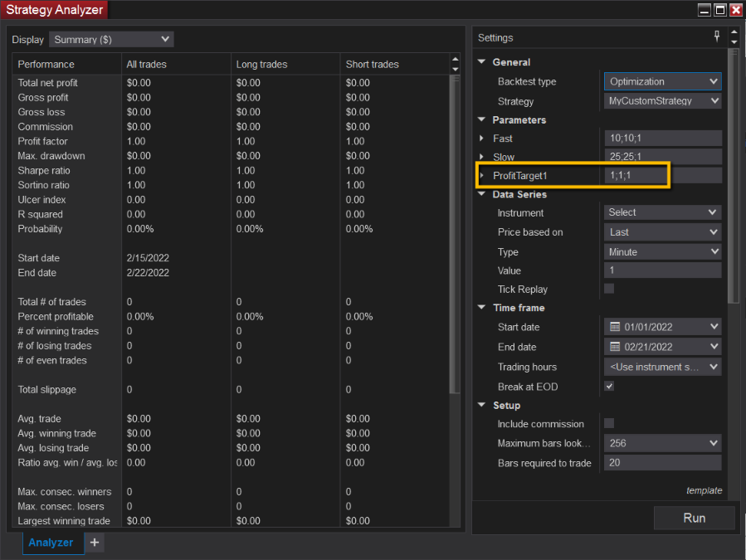Click the ProfitTarget1 value field 1;1;1

(x=663, y=175)
